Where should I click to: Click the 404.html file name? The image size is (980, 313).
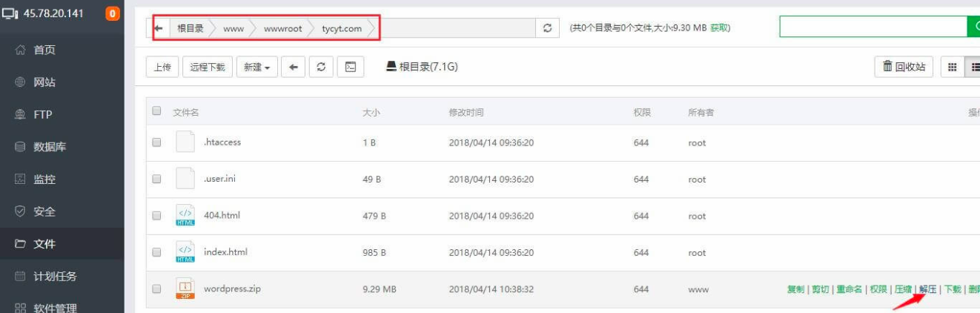222,216
